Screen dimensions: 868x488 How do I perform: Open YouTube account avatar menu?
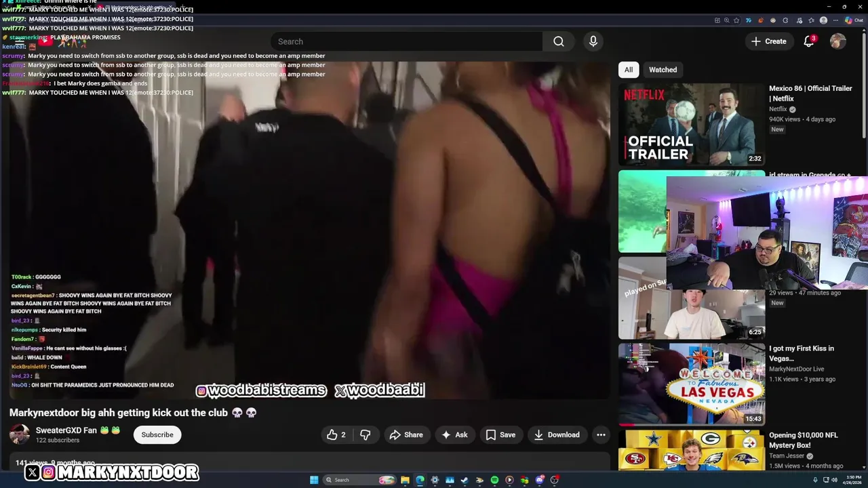pyautogui.click(x=838, y=41)
